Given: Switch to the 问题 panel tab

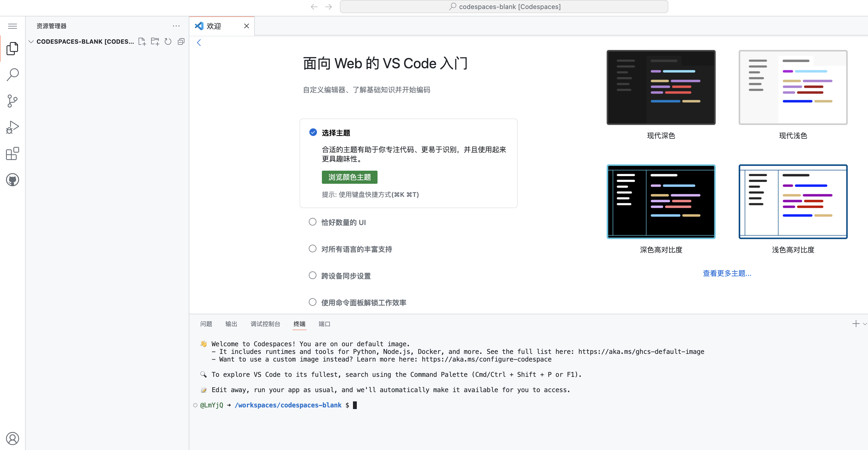Looking at the screenshot, I should (x=206, y=324).
